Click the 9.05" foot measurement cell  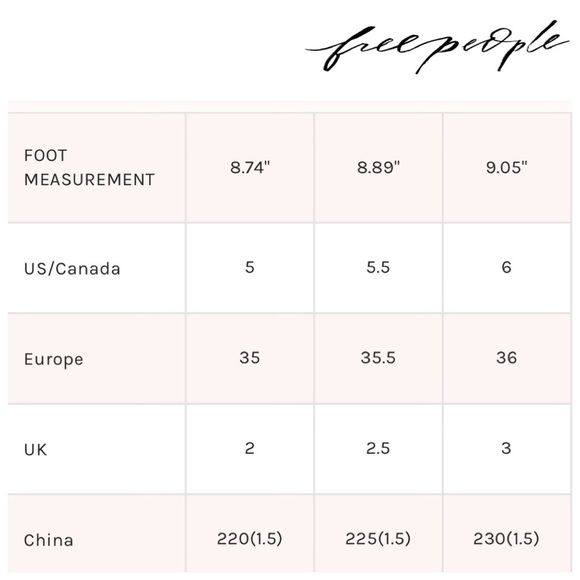[507, 168]
